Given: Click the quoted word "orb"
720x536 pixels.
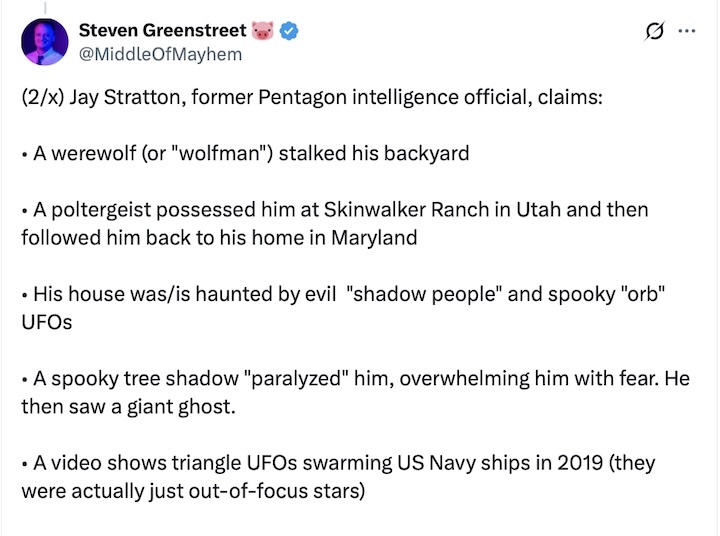Looking at the screenshot, I should pos(639,296).
